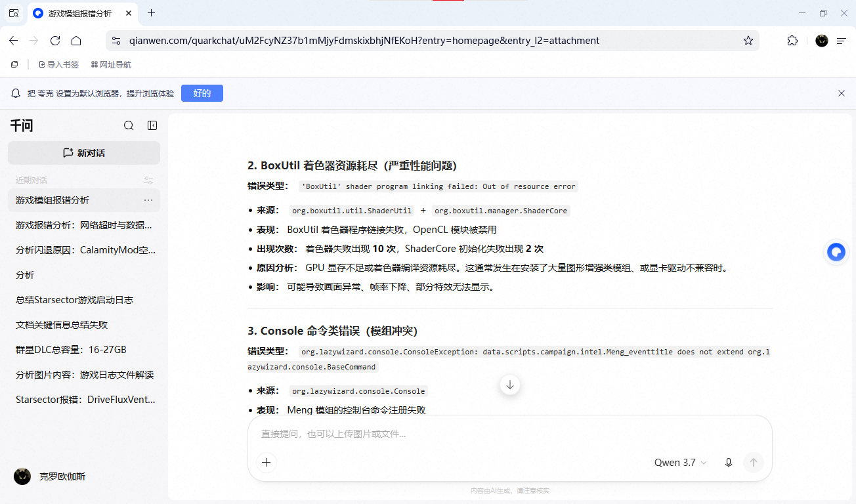
Task: Focus the 直接提问 message input field
Action: pos(509,434)
